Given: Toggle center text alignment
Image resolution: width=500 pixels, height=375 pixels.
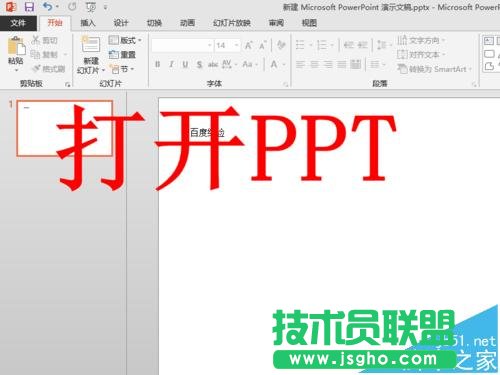Looking at the screenshot, I should [314, 64].
